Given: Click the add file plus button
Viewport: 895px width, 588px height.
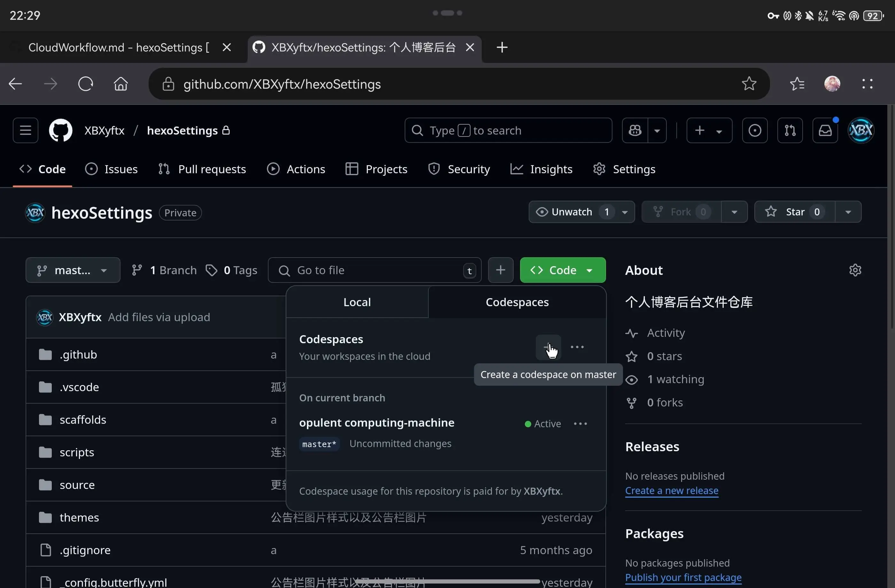Looking at the screenshot, I should (x=500, y=270).
